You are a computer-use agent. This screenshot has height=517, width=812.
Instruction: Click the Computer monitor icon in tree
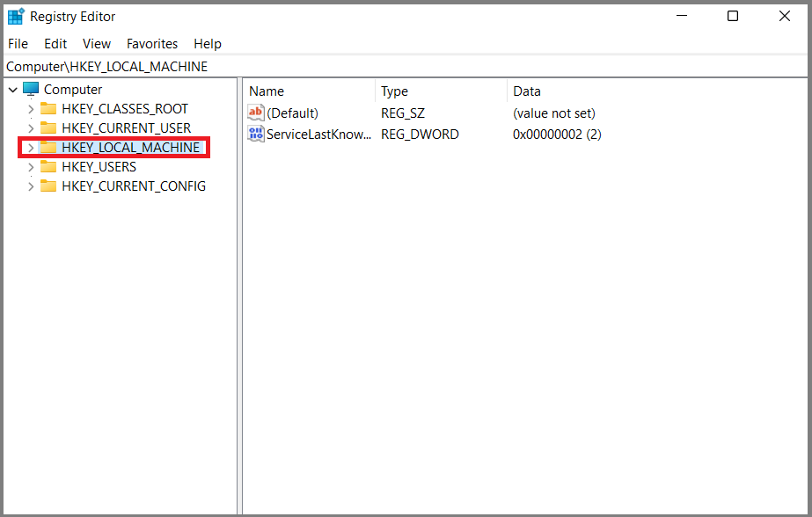31,89
